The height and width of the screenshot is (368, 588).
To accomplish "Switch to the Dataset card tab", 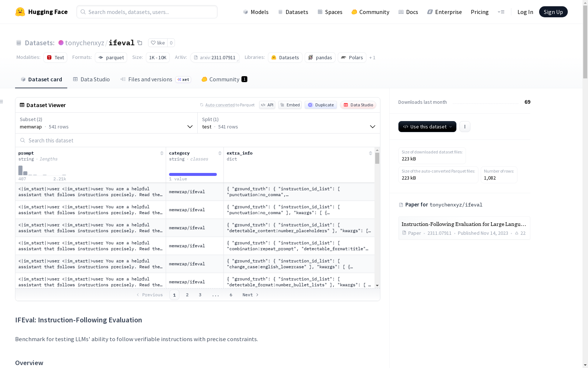I will pyautogui.click(x=41, y=79).
